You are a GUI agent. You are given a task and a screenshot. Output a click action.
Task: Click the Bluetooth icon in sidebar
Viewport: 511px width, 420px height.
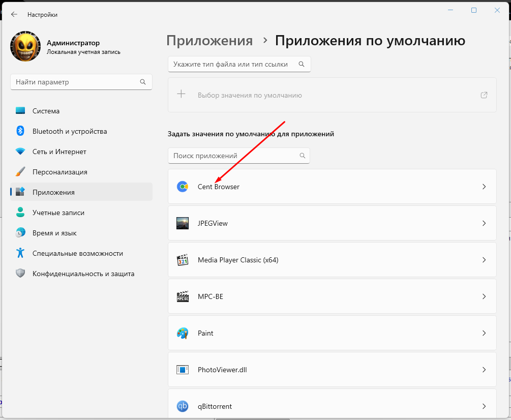20,131
